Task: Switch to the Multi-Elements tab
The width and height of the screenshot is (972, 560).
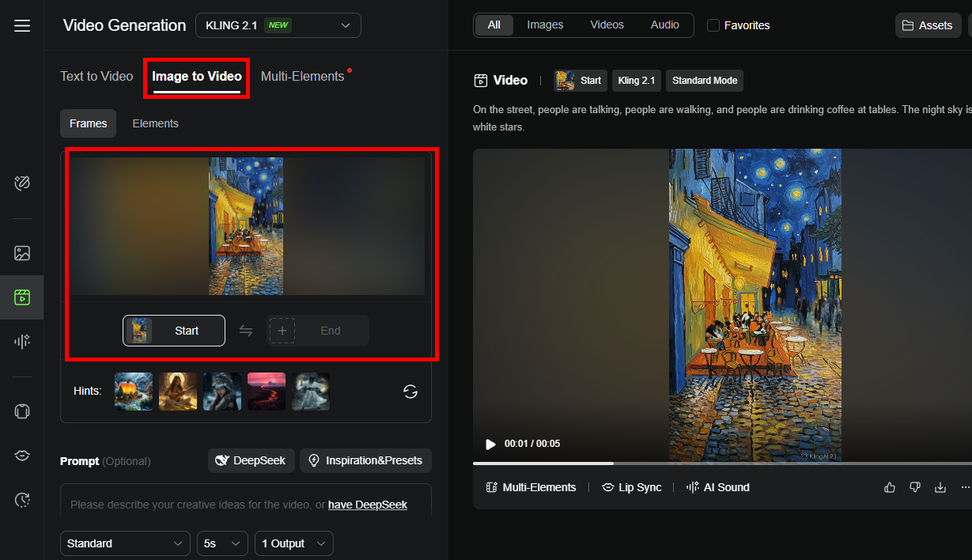Action: coord(303,76)
